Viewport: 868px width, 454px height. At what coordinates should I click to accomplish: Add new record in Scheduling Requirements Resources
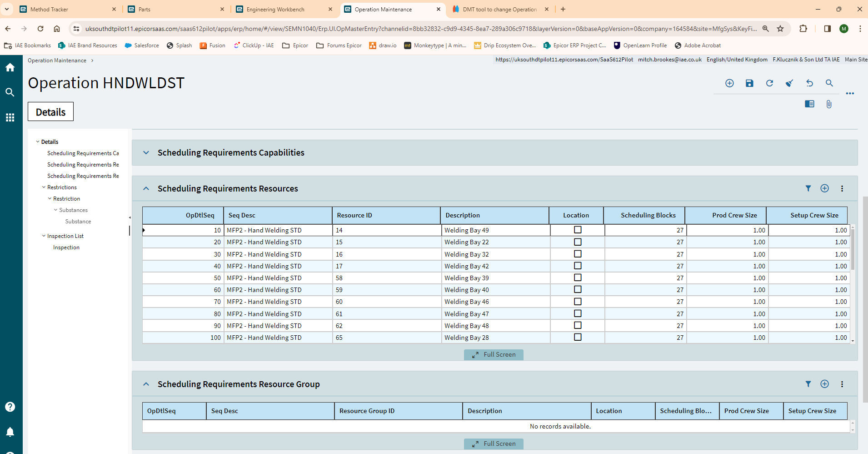point(824,188)
